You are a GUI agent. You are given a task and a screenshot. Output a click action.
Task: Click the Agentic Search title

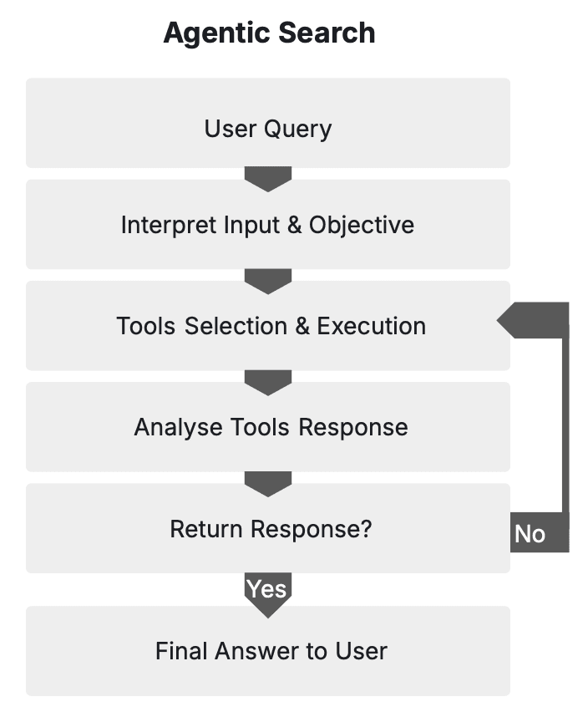pos(269,33)
